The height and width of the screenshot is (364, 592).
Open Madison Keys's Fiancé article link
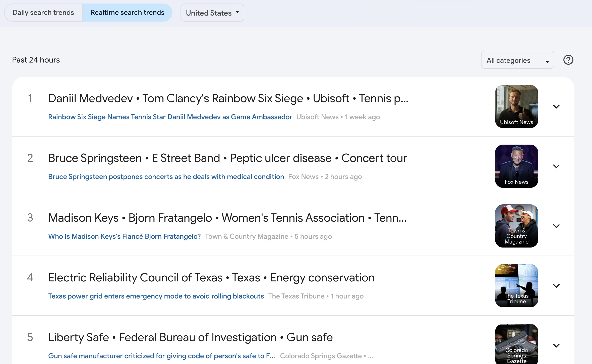pos(124,236)
